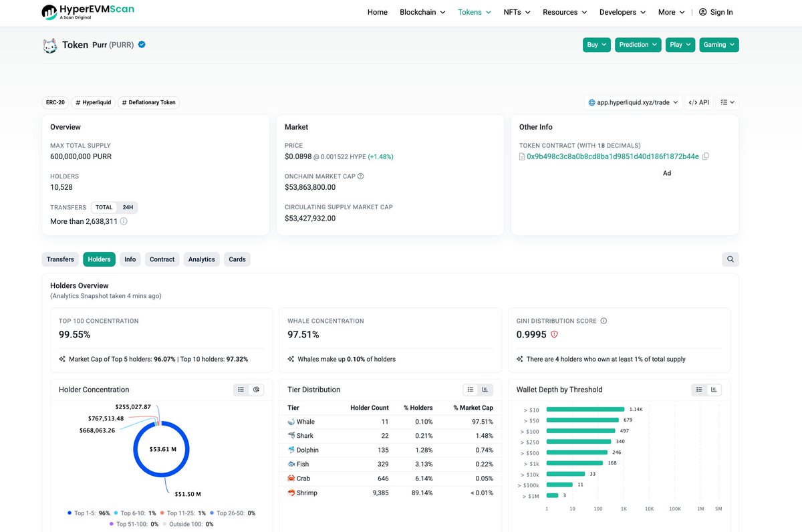The height and width of the screenshot is (532, 802).
Task: Open the Gaming dropdown button
Action: tap(719, 45)
